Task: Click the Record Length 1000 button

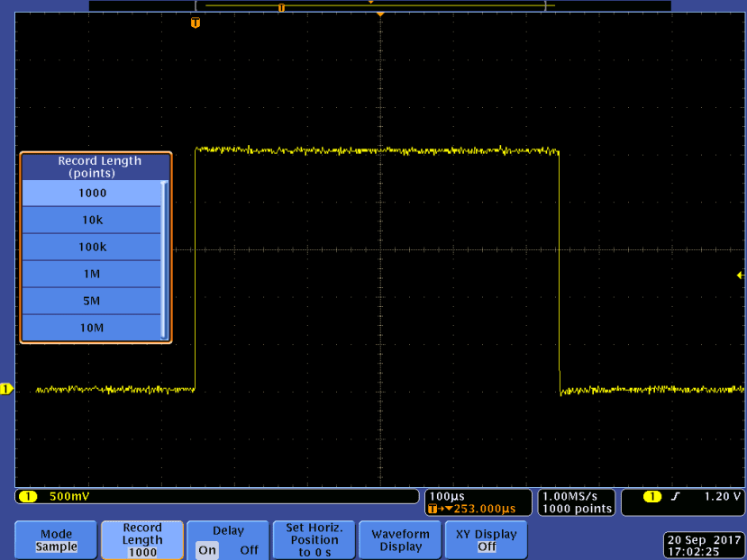Action: pyautogui.click(x=141, y=539)
